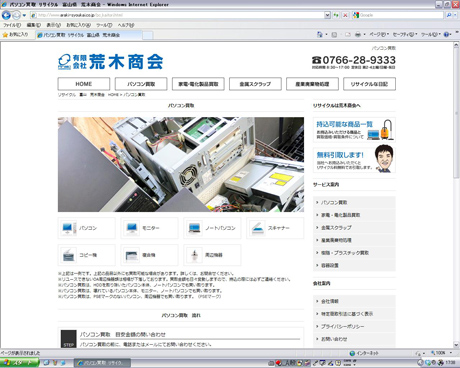Open the recent pages dropdown beside Forward

(24, 15)
